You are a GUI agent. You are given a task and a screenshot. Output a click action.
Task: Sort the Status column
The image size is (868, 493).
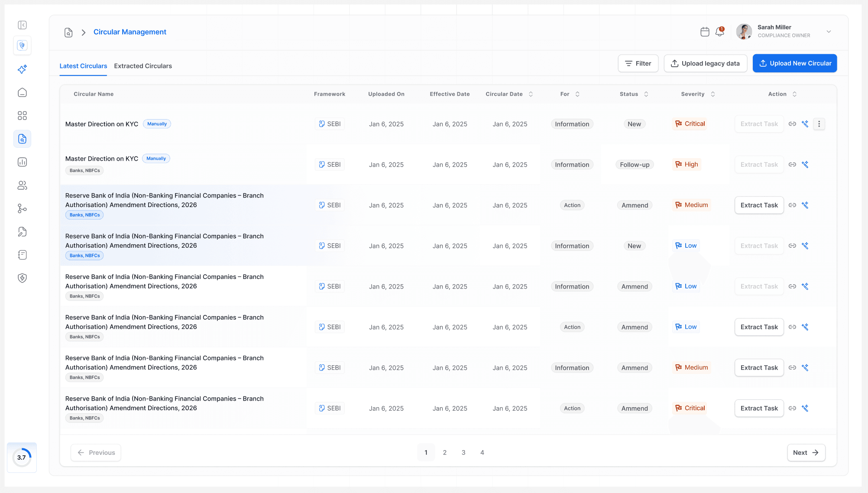646,94
